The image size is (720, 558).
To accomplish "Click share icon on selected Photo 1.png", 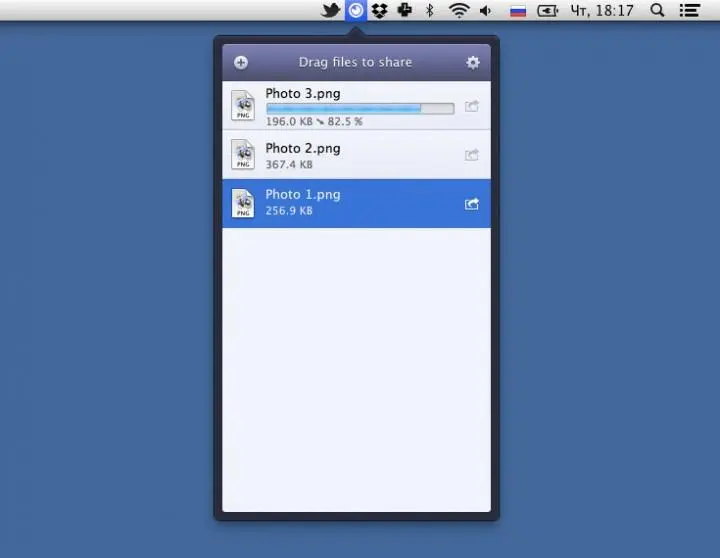I will 472,204.
